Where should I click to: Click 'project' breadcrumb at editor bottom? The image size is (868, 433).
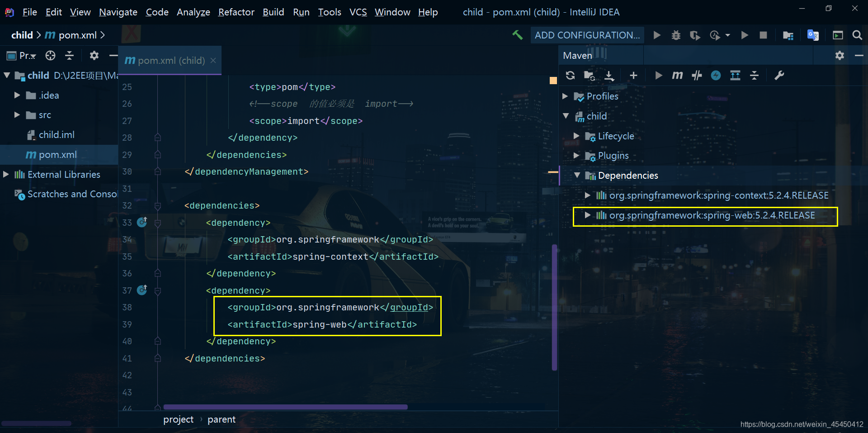click(x=178, y=419)
